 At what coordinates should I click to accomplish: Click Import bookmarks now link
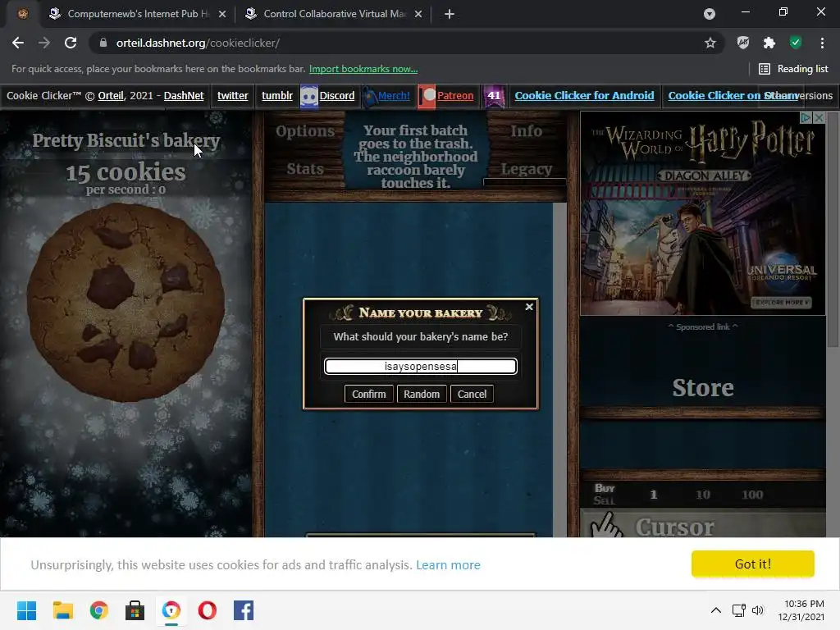(363, 69)
